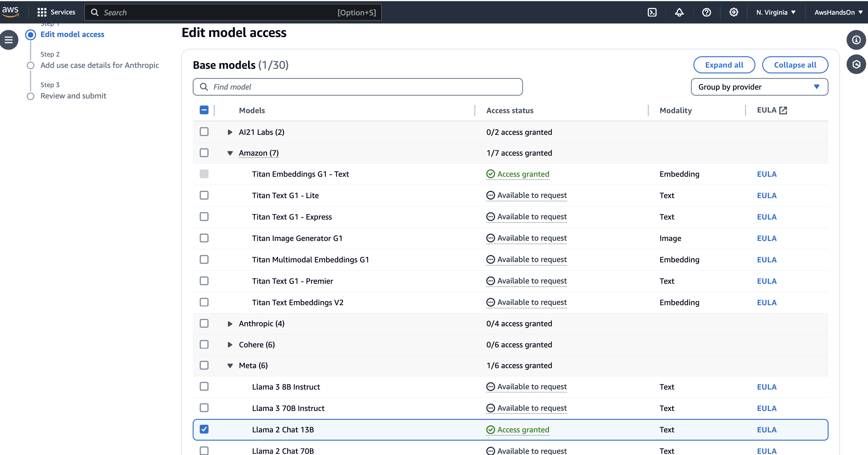868x455 pixels.
Task: Click the Add use case details step
Action: (x=100, y=65)
